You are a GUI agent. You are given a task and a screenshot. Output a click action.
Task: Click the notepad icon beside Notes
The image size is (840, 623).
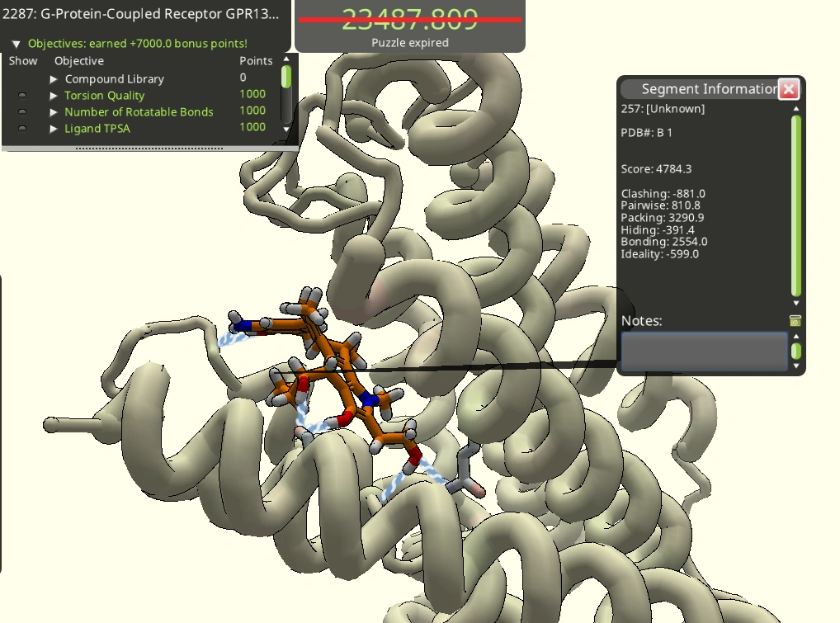click(x=795, y=321)
